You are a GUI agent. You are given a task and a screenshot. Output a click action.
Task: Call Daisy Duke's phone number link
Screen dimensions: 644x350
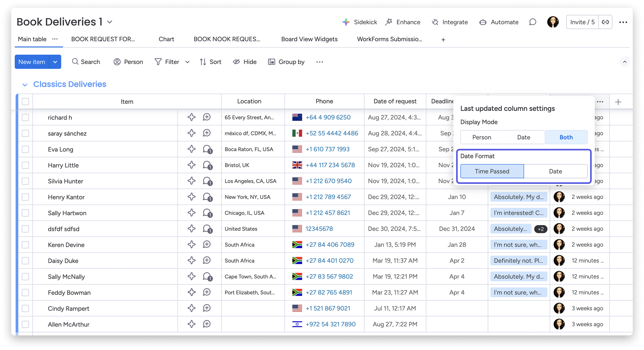pyautogui.click(x=329, y=260)
